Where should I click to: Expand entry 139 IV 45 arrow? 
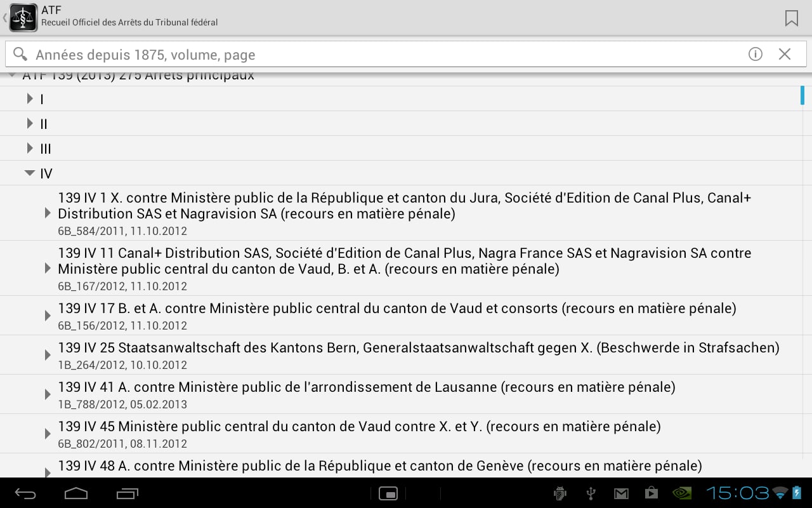click(x=48, y=434)
